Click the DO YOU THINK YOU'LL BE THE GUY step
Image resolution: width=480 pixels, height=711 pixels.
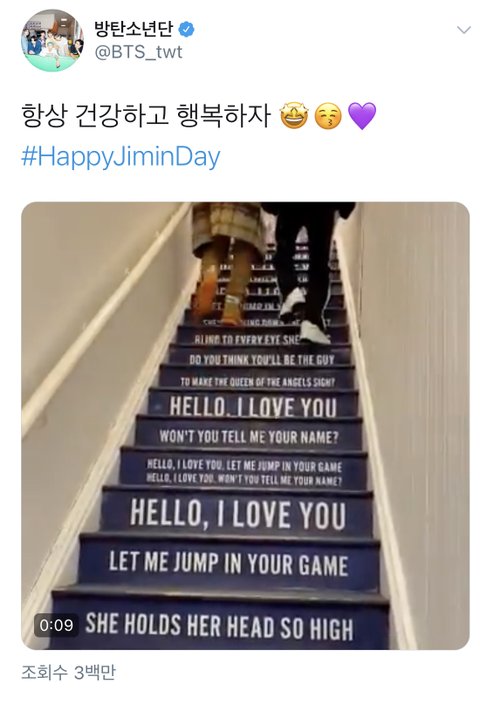click(x=261, y=359)
